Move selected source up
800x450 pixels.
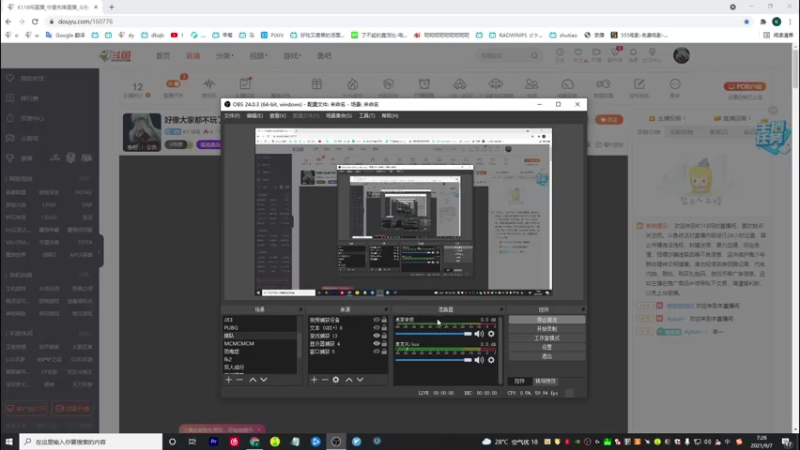point(349,380)
